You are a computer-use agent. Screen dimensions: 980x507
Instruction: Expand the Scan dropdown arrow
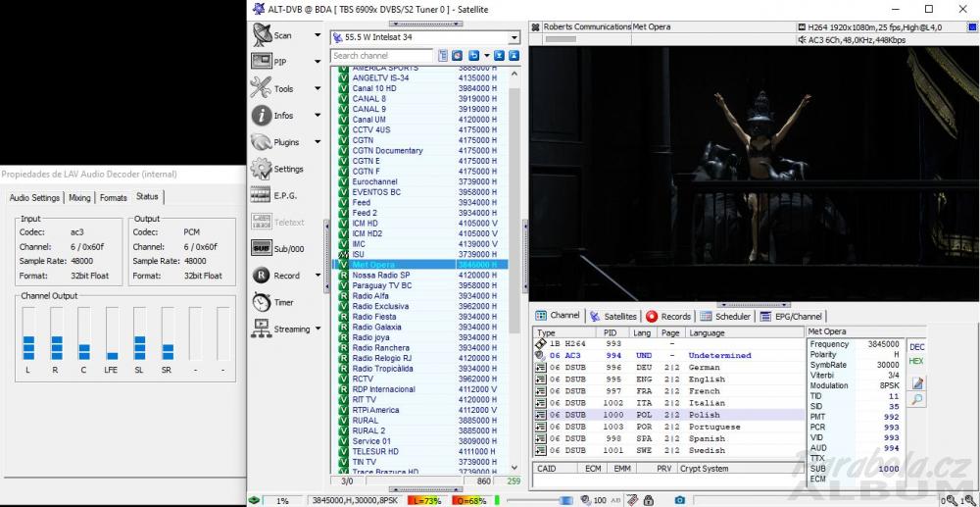point(318,35)
